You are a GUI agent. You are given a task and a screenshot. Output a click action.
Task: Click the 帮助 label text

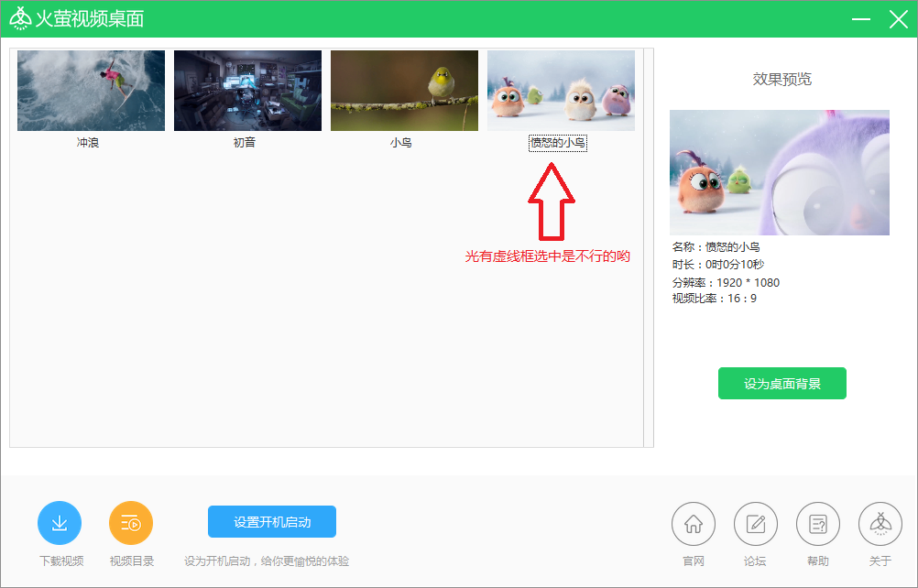(x=817, y=561)
